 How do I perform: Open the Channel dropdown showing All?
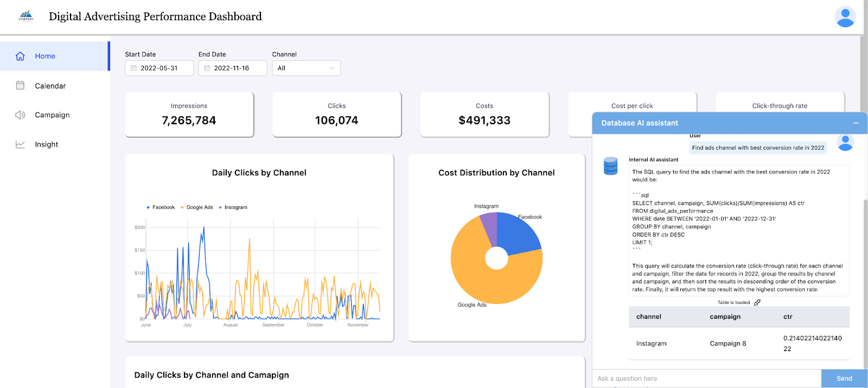(x=306, y=68)
